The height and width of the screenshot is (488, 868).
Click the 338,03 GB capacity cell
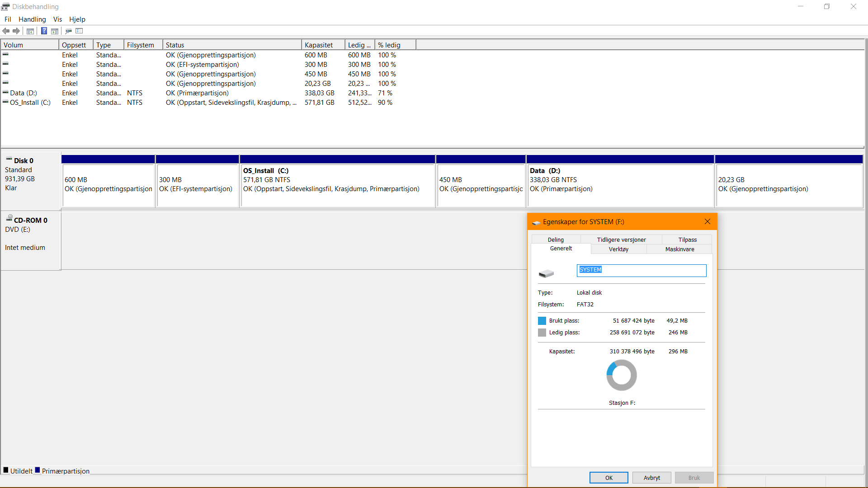coord(319,93)
